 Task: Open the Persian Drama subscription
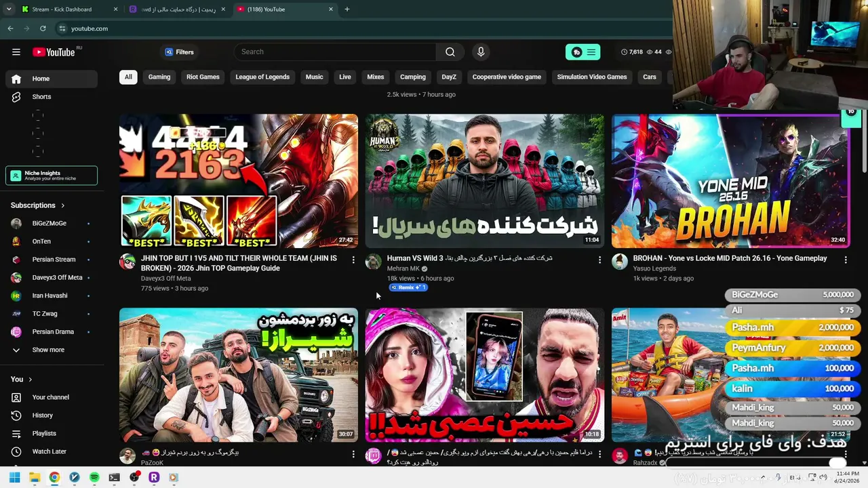(52, 331)
